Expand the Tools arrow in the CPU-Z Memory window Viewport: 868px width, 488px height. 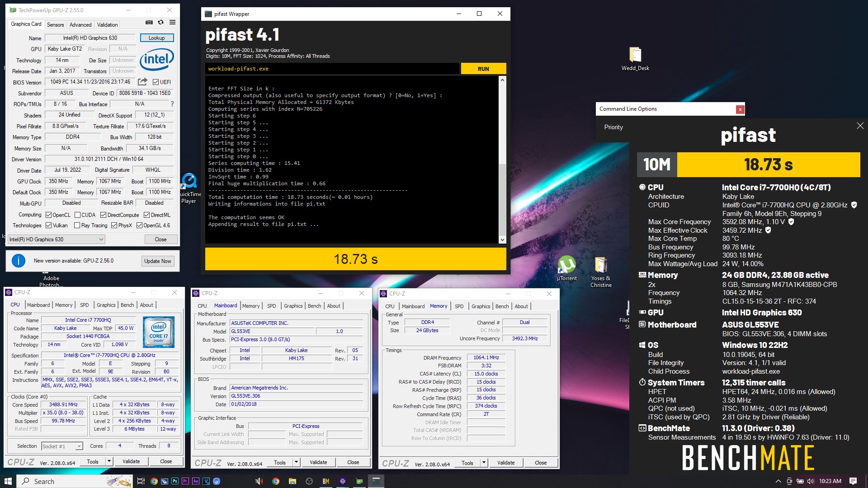coord(484,463)
